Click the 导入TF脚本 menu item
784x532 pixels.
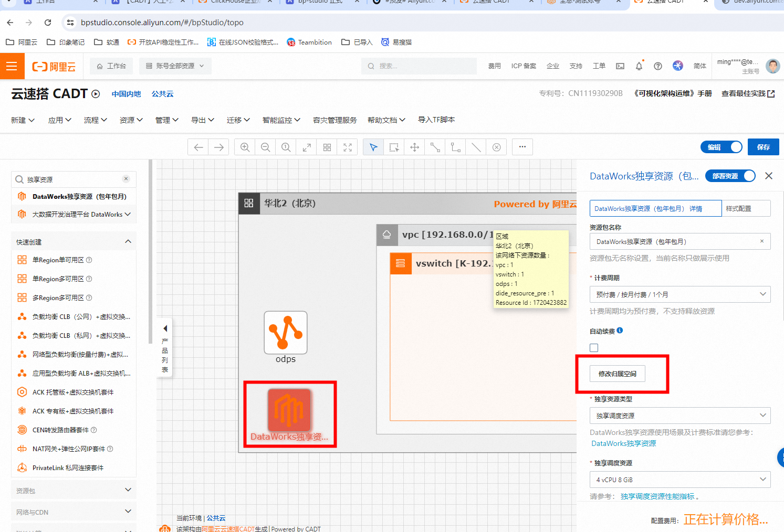point(436,120)
